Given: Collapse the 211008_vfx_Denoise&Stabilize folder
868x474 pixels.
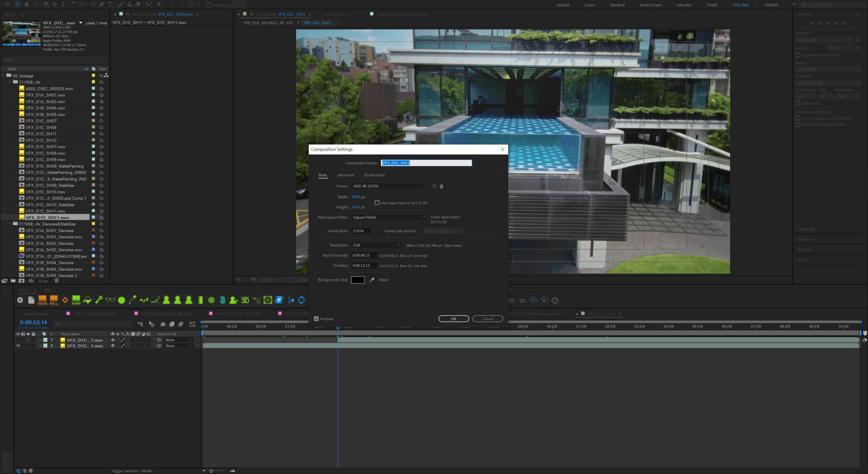Looking at the screenshot, I should (9, 224).
